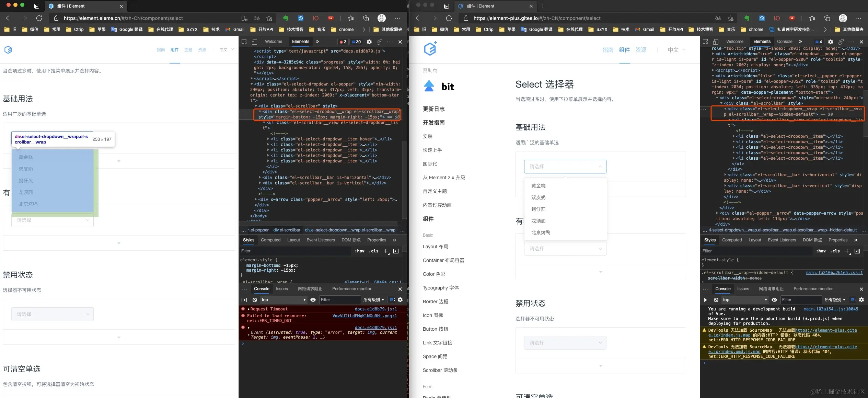Click the new style rule plus icon in left Styles
Screen dimensions: 868x398
click(x=386, y=251)
